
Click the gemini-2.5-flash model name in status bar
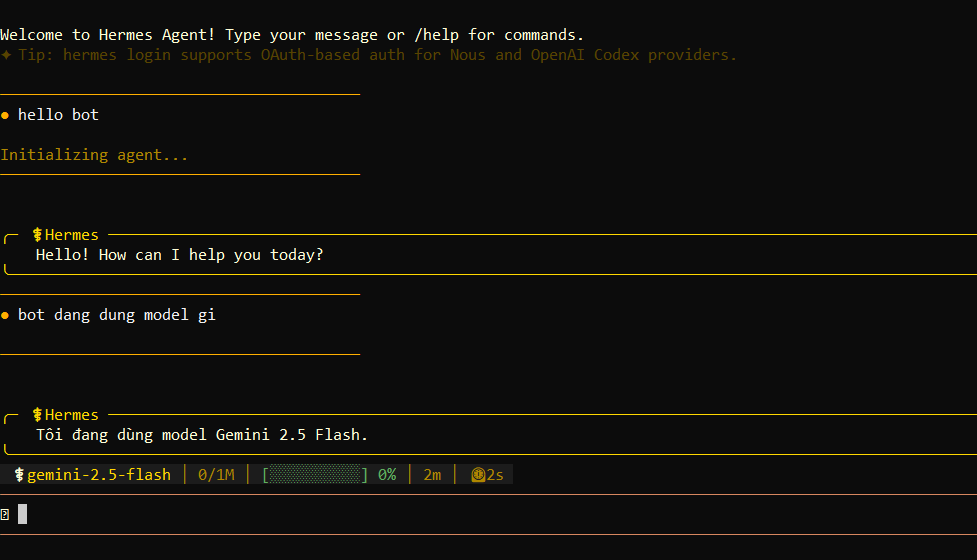(x=99, y=475)
